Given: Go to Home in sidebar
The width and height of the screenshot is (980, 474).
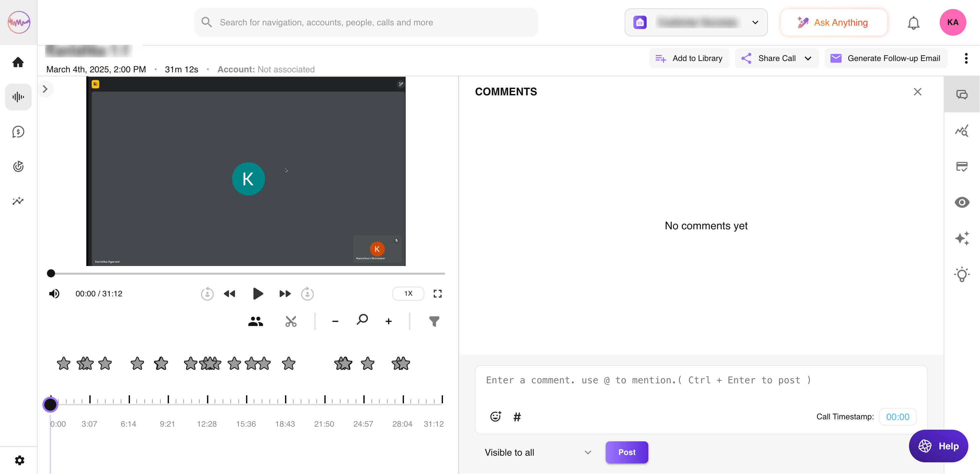Looking at the screenshot, I should tap(18, 62).
